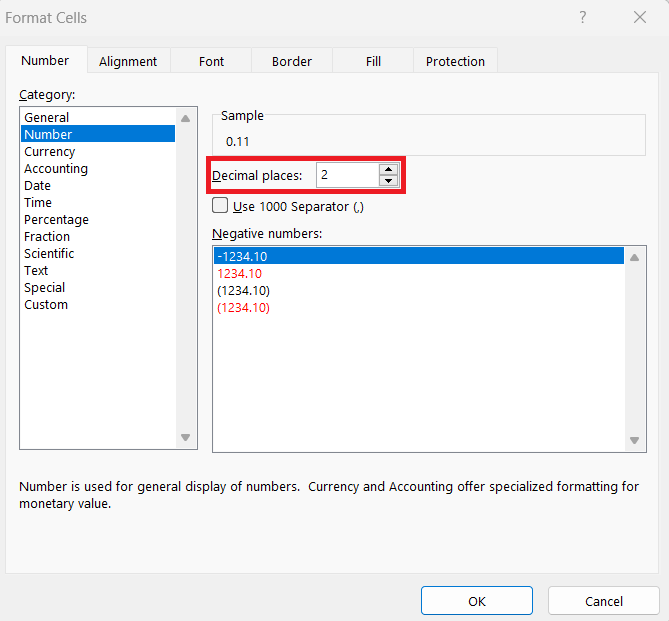Open the Protection tab
The width and height of the screenshot is (669, 621).
(455, 61)
